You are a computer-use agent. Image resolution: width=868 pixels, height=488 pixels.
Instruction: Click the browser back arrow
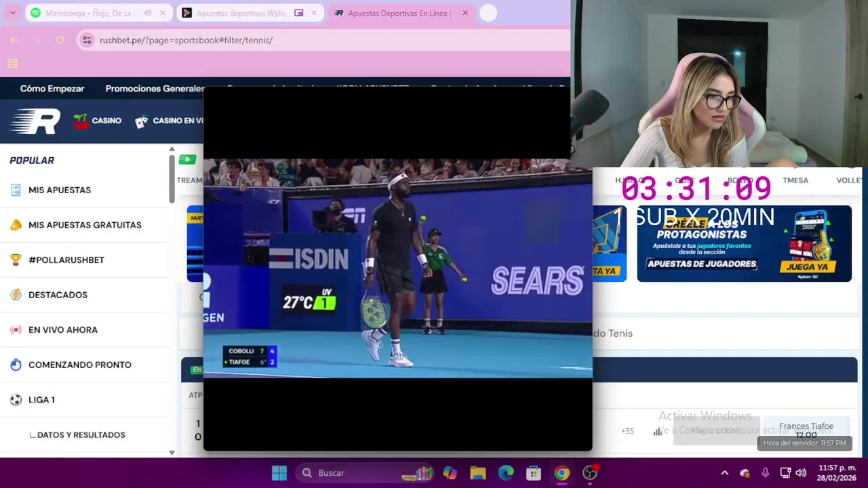coord(14,40)
